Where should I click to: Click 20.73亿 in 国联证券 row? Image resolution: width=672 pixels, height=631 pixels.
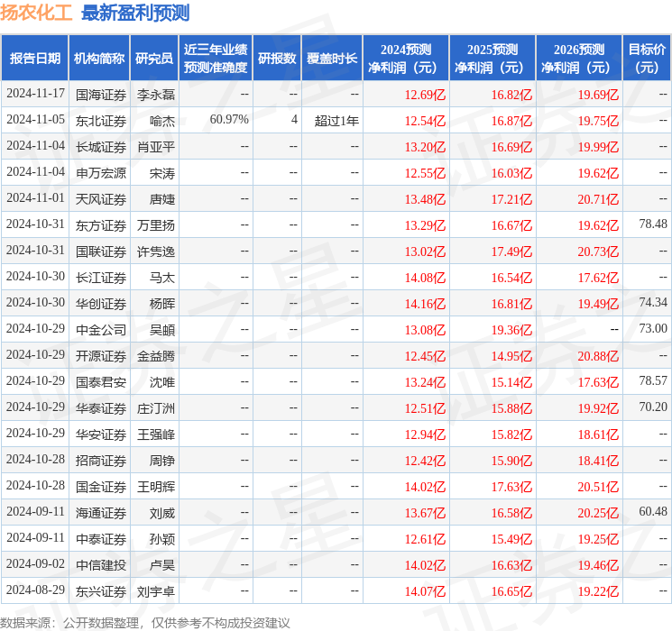click(x=598, y=251)
